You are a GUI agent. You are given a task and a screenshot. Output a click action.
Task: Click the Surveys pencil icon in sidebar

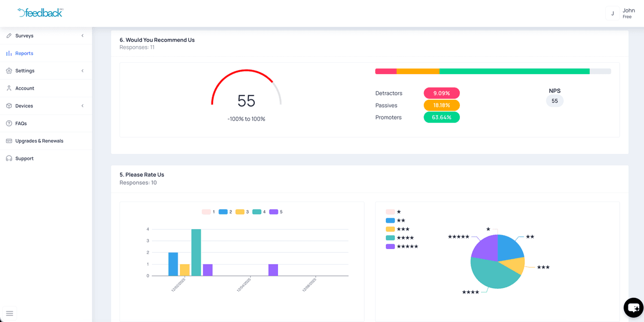[9, 36]
